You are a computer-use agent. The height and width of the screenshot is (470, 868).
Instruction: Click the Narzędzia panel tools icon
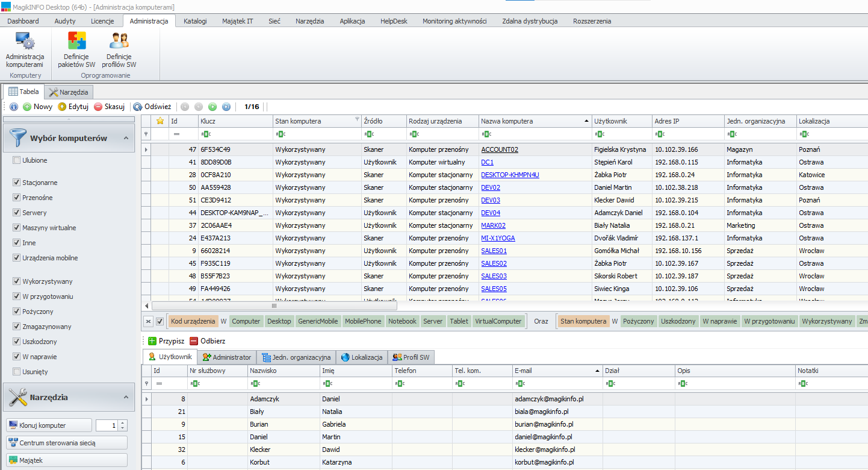click(x=17, y=397)
